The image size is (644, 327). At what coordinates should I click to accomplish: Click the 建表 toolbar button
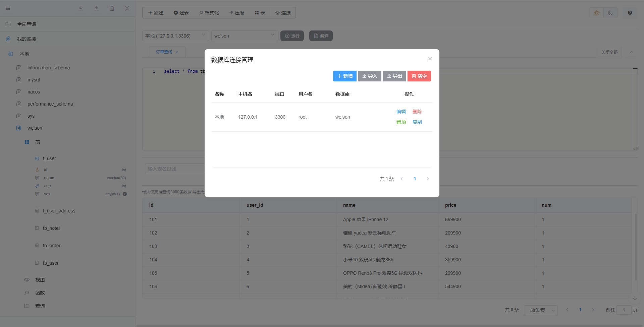click(x=181, y=13)
